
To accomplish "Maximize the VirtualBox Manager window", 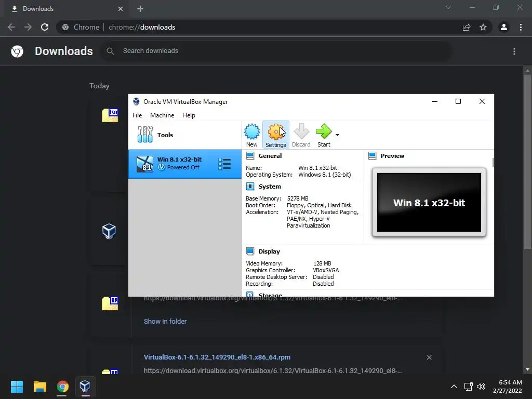I will tap(458, 101).
